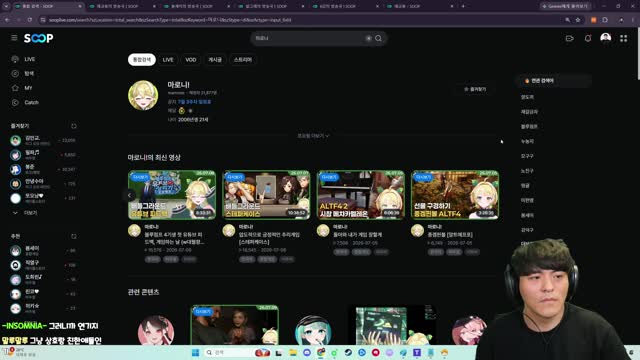
Task: Click the SOOP logo
Action: (38, 38)
